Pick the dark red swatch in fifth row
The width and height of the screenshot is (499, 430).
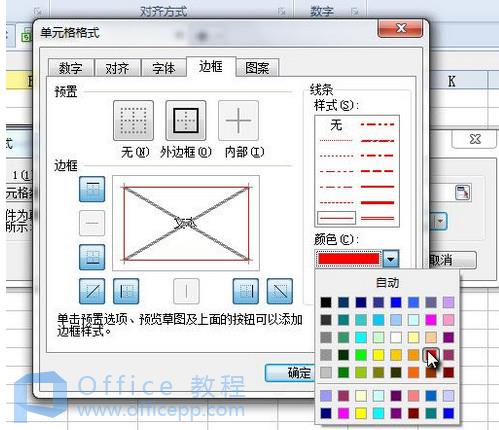448,372
